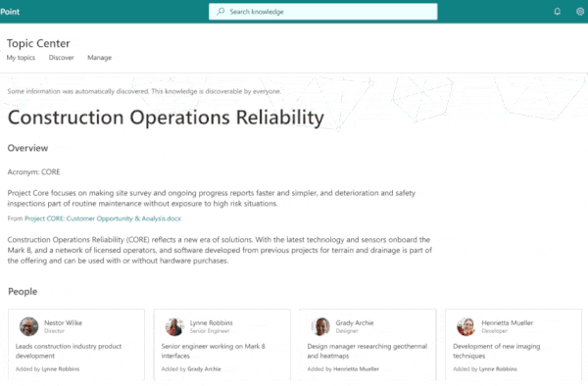Image resolution: width=588 pixels, height=386 pixels.
Task: Click Henrietta Mueller's profile photo
Action: point(466,326)
